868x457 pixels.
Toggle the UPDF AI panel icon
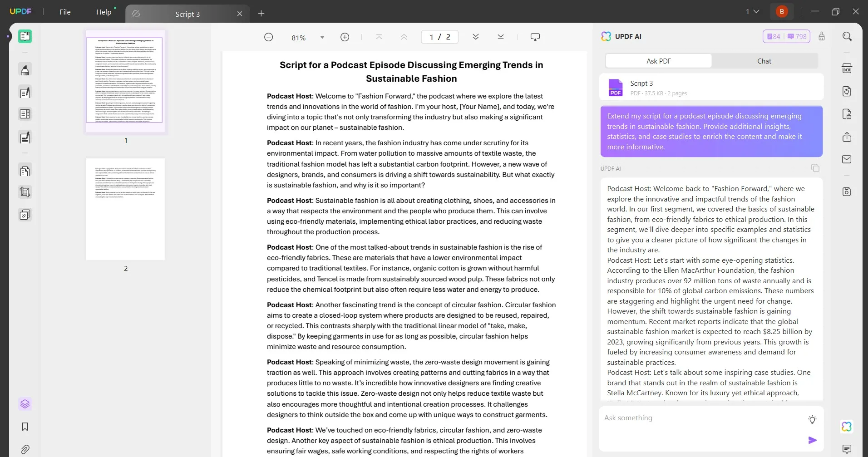click(x=847, y=427)
